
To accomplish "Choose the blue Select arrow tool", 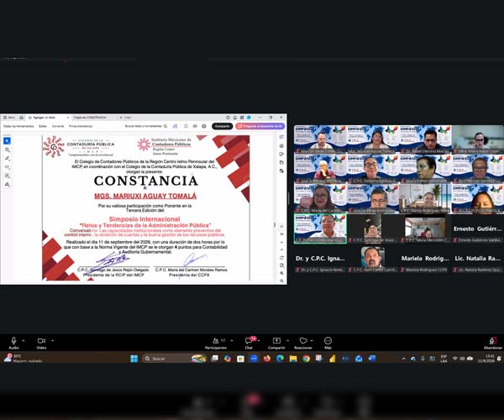I will [x=7, y=141].
